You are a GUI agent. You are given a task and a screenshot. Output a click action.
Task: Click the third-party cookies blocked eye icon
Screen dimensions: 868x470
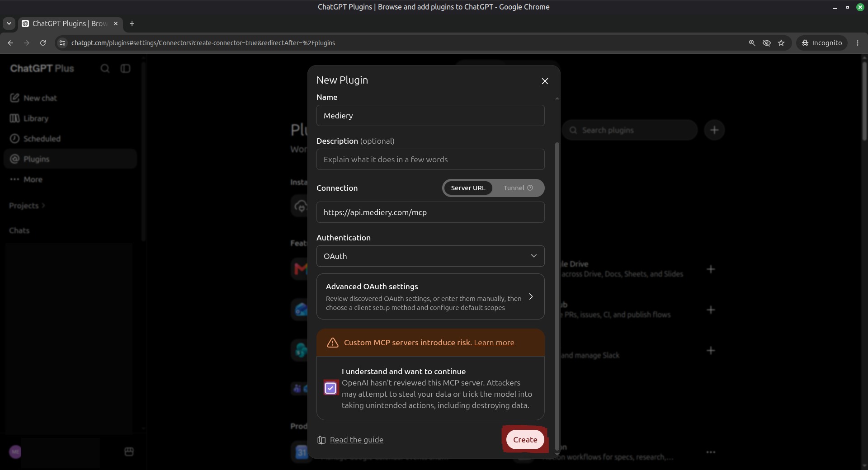tap(767, 43)
